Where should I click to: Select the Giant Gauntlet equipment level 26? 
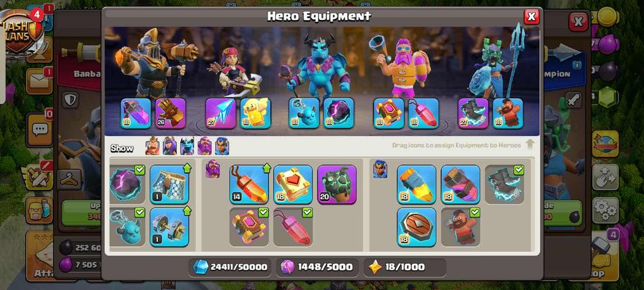(x=170, y=113)
